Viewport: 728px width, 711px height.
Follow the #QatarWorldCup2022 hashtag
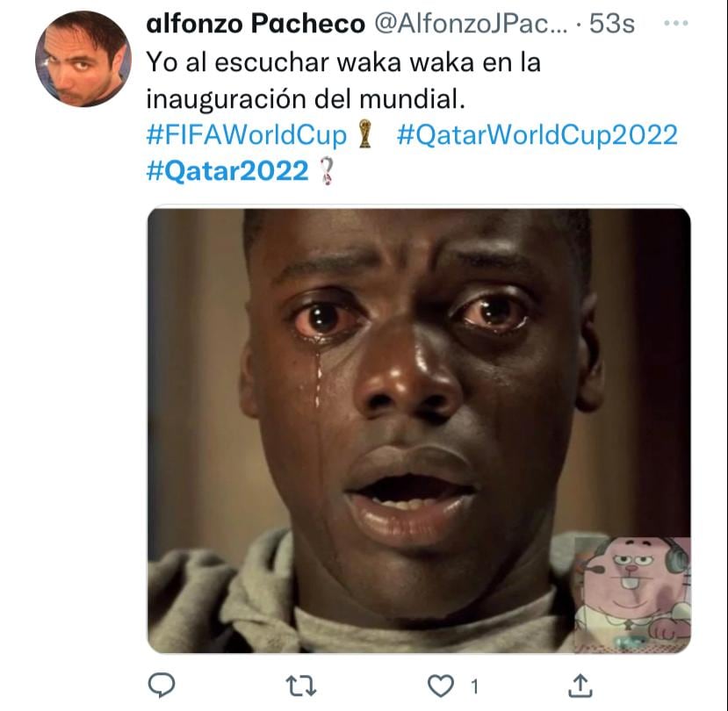537,135
